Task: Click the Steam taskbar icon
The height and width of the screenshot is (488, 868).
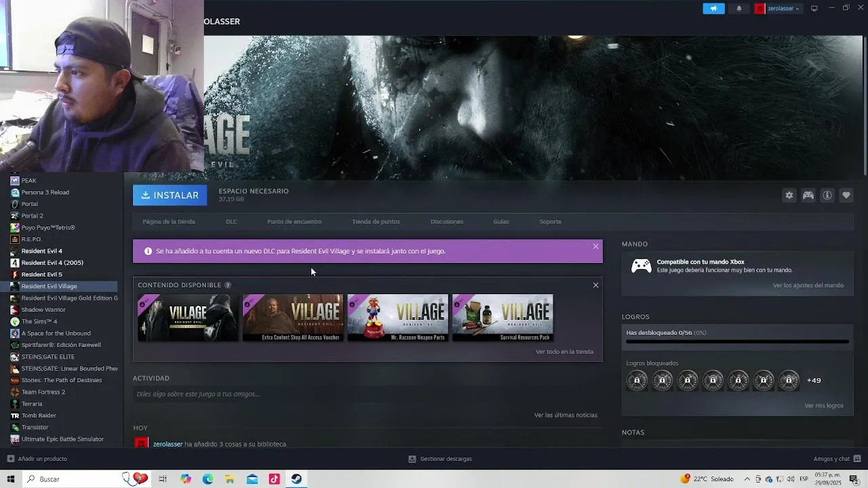Action: point(296,479)
